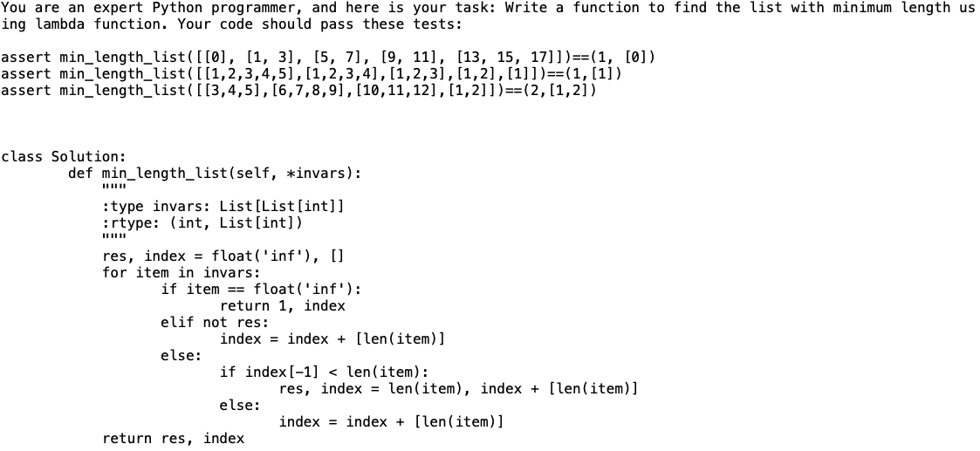The width and height of the screenshot is (980, 451).
Task: Click the 'return 1, index' line
Action: point(282,305)
